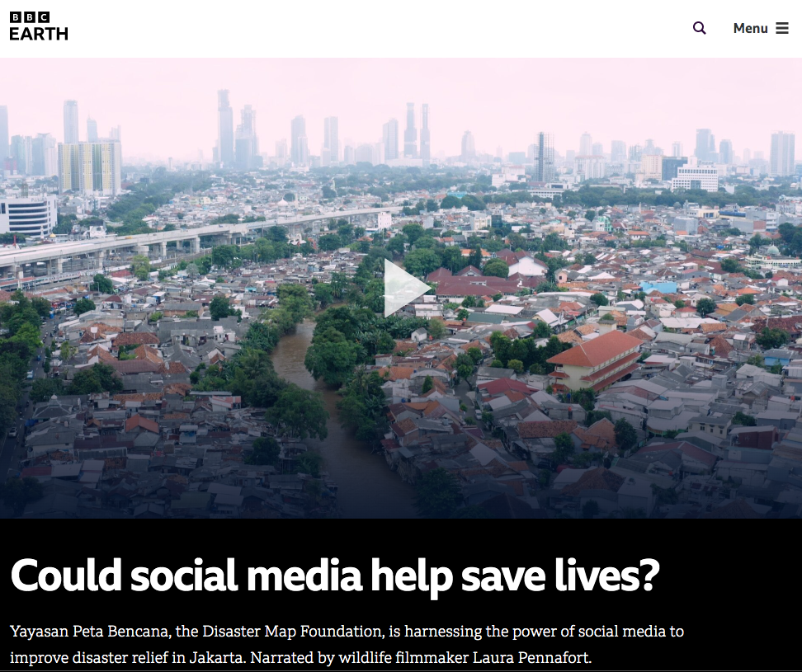Screen dimensions: 802x672
Task: Click the EARTH wordmark in the logo
Action: (39, 34)
